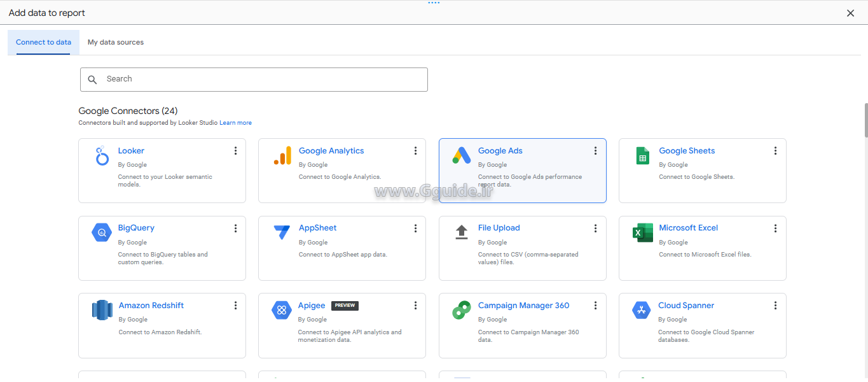Open the three-dot menu on Looker card
868x382 pixels.
click(x=235, y=151)
